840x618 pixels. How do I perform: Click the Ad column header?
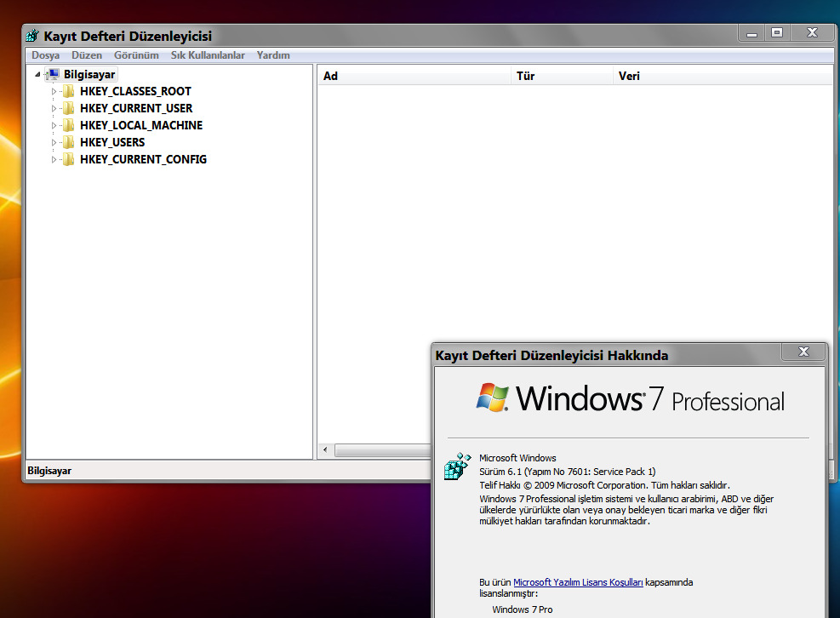(x=414, y=76)
